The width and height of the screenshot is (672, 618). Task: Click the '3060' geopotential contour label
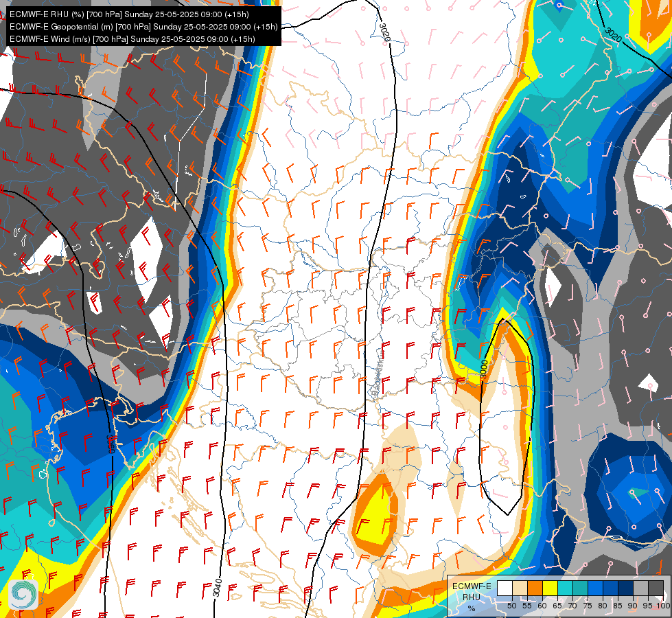(110, 444)
